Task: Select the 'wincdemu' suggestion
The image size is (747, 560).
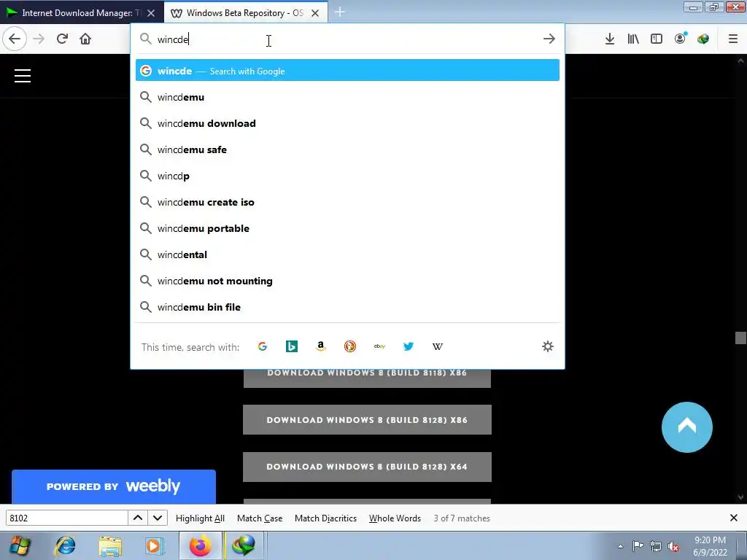Action: (347, 97)
